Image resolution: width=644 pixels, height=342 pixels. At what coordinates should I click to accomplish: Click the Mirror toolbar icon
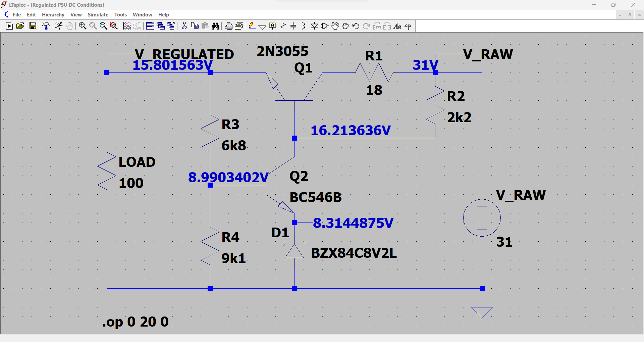(x=387, y=26)
